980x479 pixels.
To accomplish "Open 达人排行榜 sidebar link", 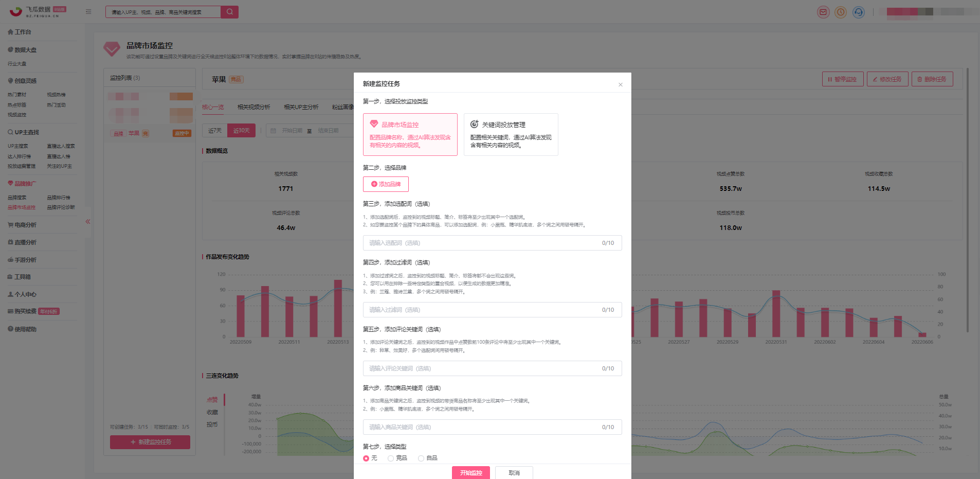I will (20, 156).
